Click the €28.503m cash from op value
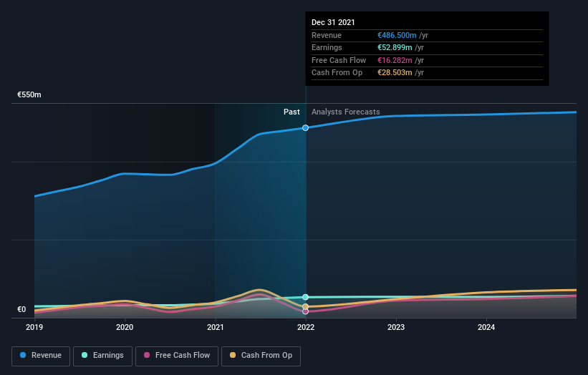Viewport: 588px width, 375px height. coord(395,73)
